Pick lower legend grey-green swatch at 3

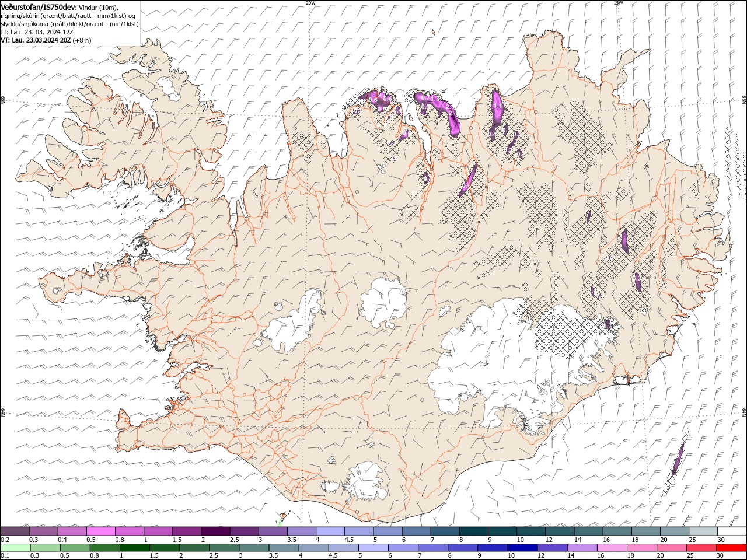tap(254, 548)
